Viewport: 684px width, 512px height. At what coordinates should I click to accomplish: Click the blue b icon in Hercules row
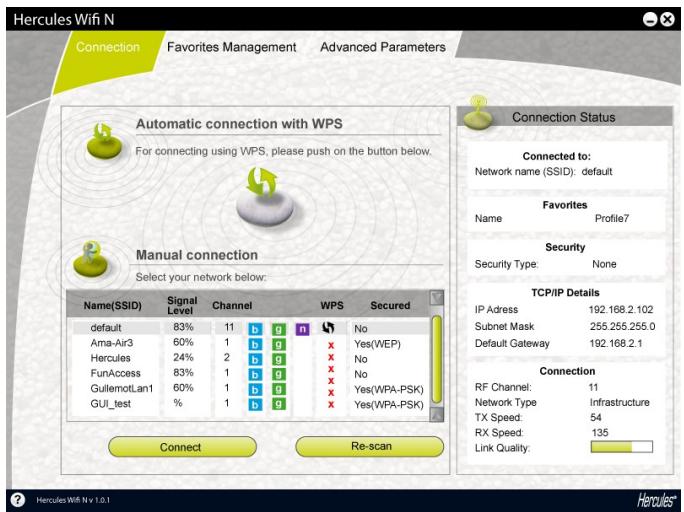(x=255, y=359)
